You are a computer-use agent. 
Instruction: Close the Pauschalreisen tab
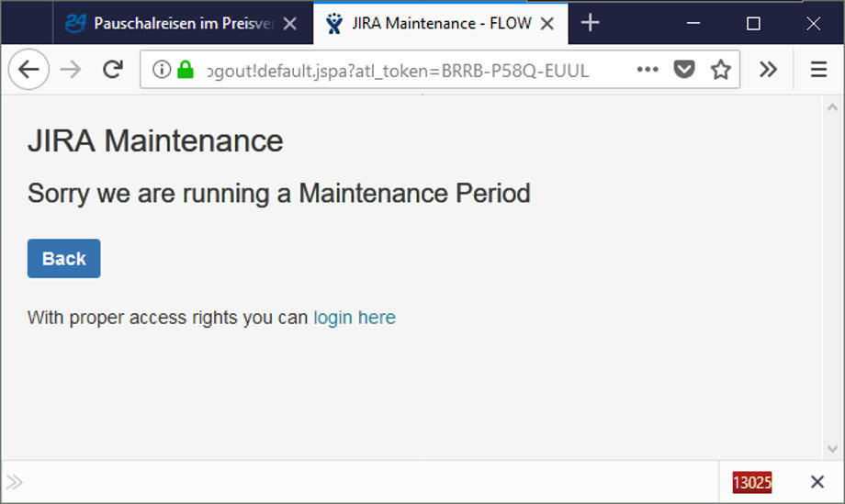pyautogui.click(x=290, y=23)
